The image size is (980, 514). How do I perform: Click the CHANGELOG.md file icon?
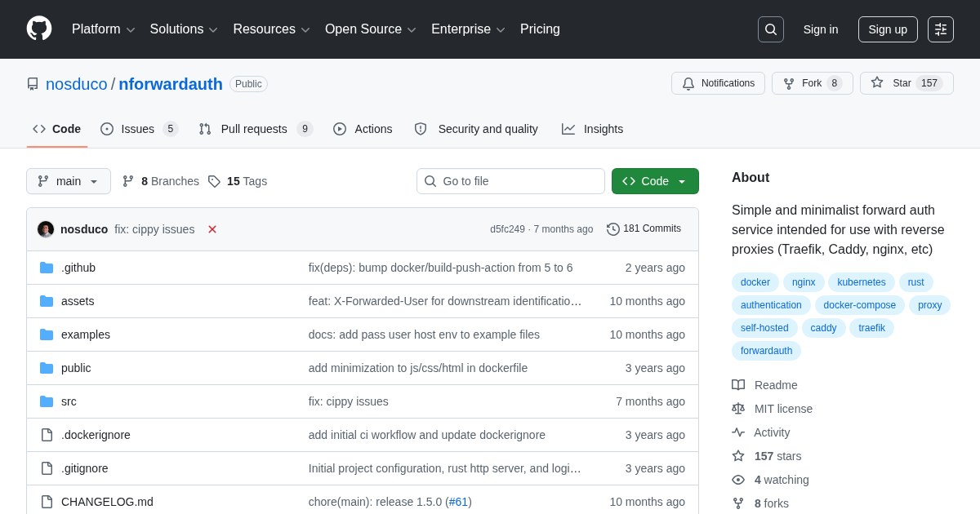(47, 502)
